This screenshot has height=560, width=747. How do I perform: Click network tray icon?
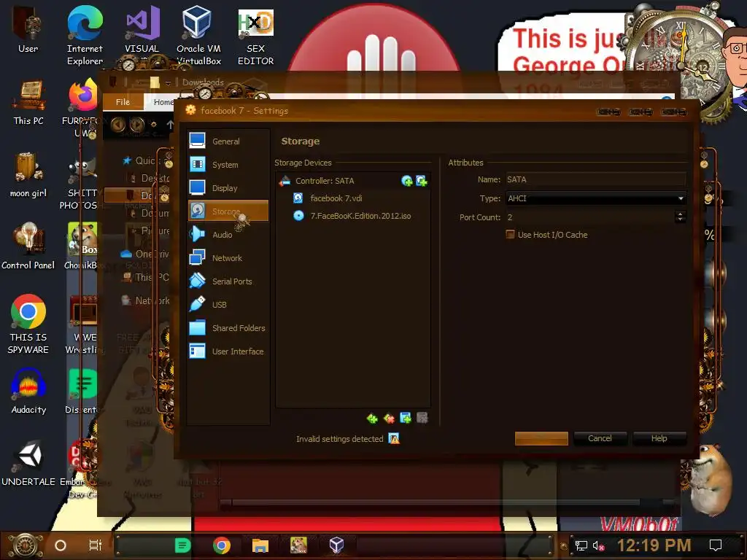tap(581, 545)
